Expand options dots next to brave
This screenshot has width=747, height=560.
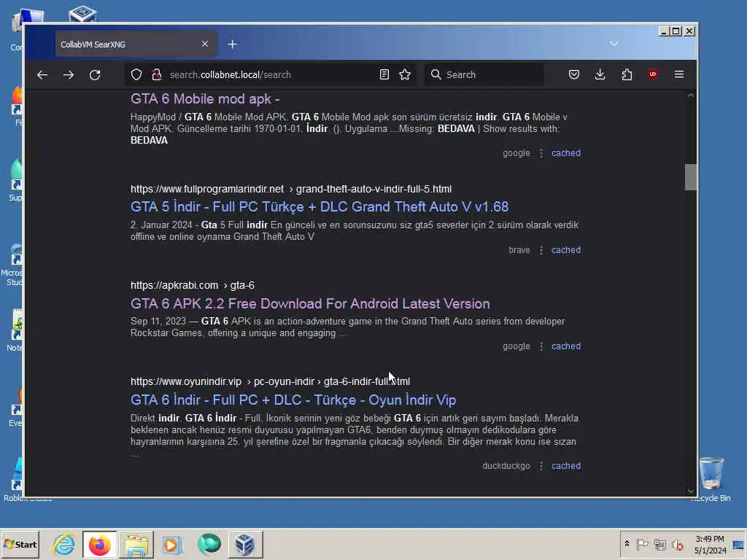[x=541, y=250]
